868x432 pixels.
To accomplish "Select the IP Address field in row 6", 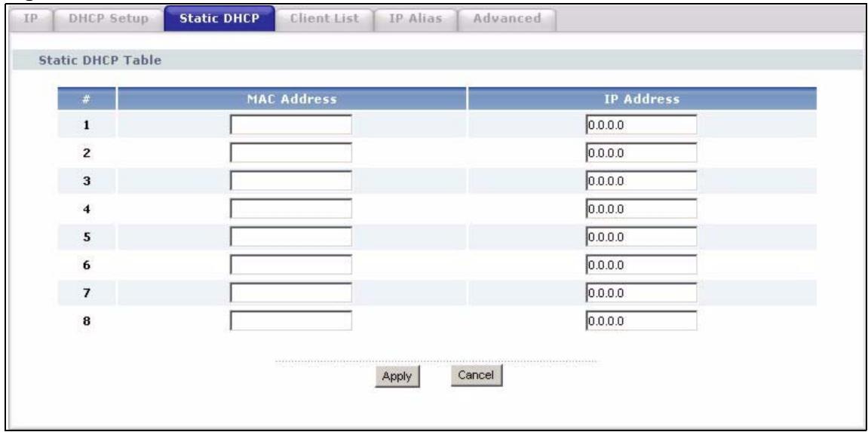I will click(641, 265).
